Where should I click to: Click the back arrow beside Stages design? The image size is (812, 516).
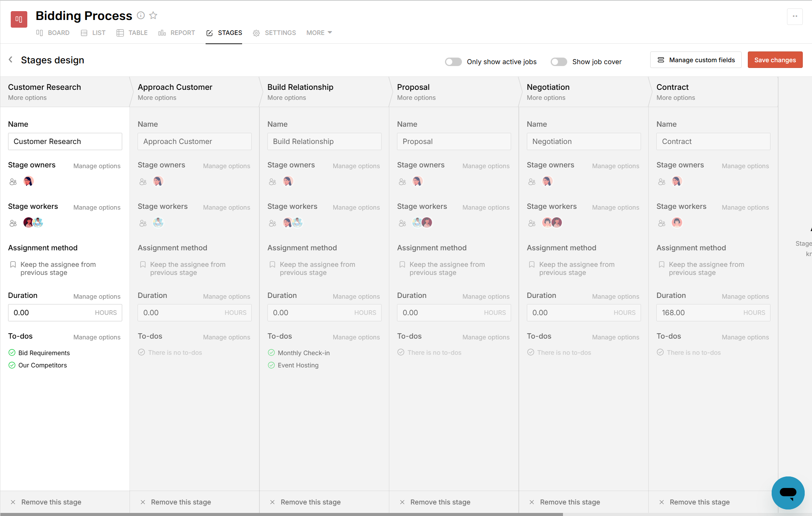pyautogui.click(x=10, y=60)
